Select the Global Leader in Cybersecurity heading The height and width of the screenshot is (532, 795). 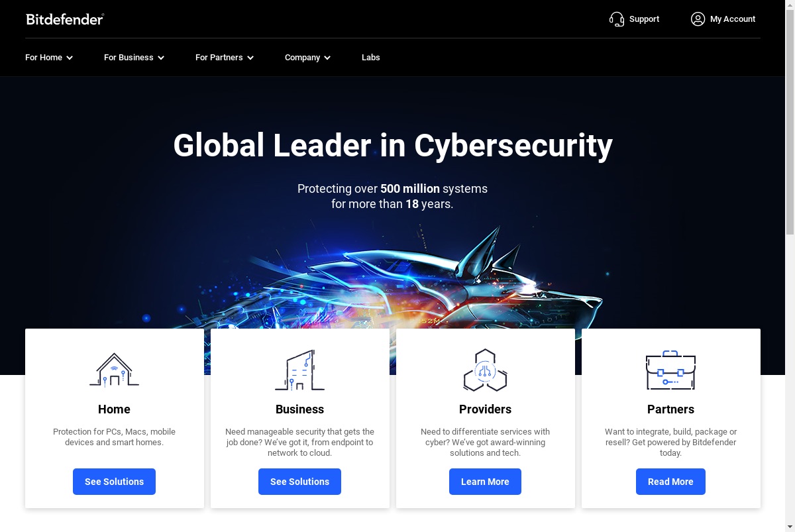point(393,146)
